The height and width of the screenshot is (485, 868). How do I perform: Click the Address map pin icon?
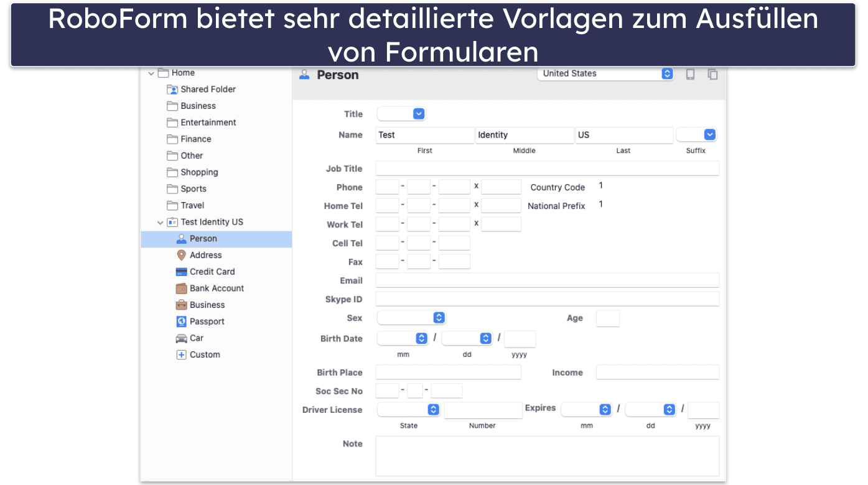point(182,255)
